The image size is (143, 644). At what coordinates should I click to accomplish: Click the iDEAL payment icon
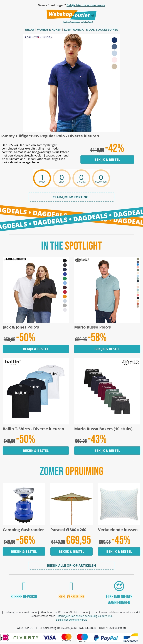5,637
